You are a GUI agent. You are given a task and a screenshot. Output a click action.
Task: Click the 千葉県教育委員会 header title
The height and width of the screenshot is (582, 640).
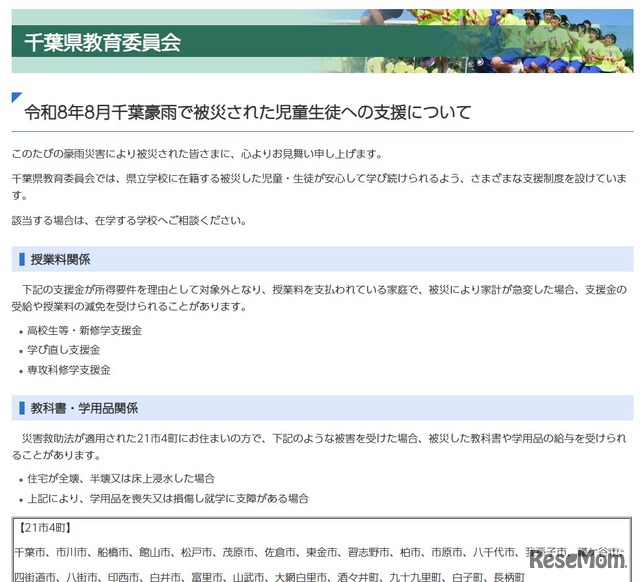point(102,42)
